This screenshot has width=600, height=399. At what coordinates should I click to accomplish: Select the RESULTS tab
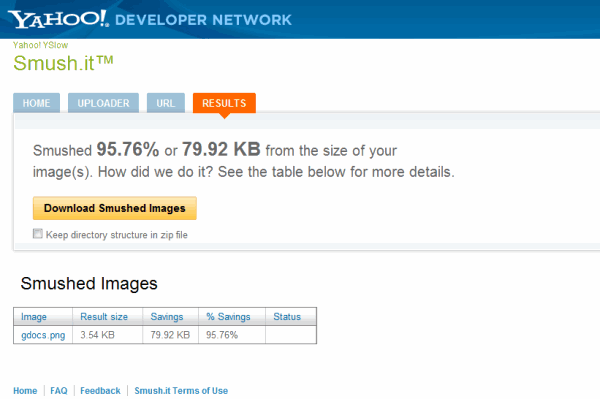[224, 103]
